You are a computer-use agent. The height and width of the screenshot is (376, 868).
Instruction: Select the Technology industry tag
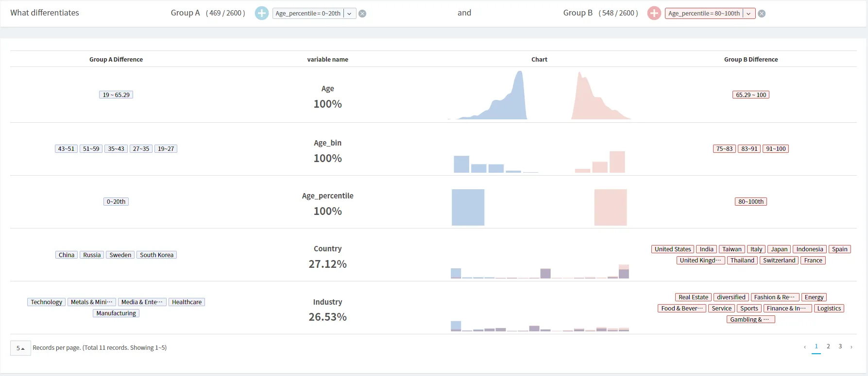pyautogui.click(x=47, y=302)
